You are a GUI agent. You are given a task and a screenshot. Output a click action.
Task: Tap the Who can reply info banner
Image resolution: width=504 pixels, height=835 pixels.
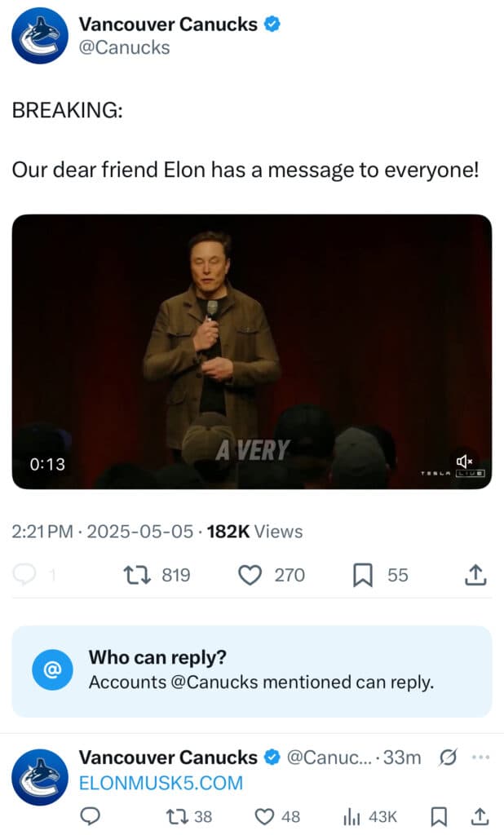252,670
